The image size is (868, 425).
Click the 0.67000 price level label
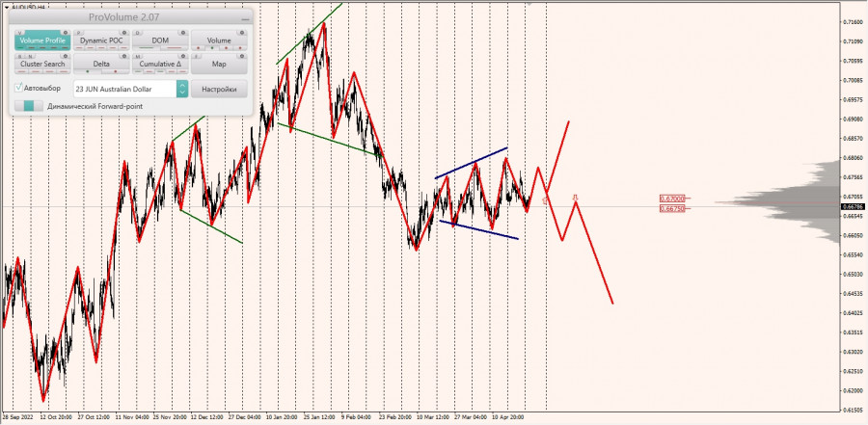tap(672, 199)
